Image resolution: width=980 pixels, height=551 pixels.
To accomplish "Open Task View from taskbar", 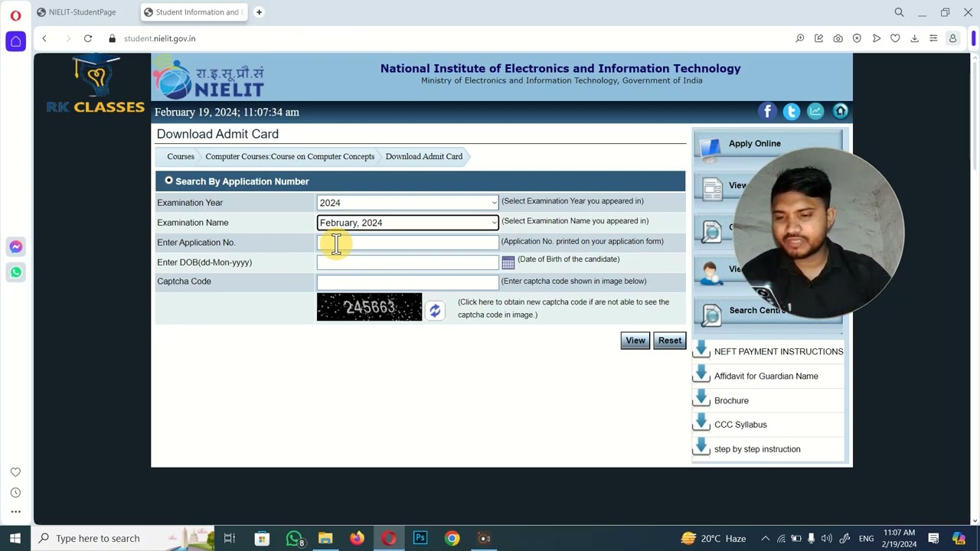I will tap(230, 538).
